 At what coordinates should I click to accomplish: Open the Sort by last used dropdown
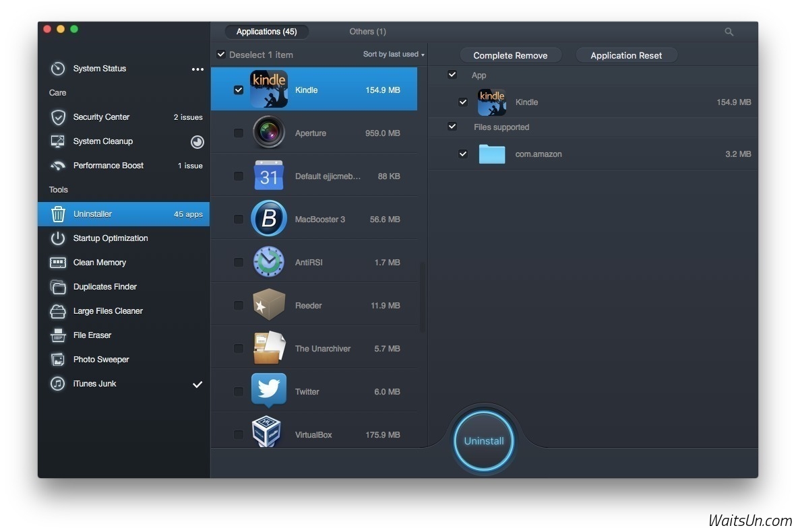(x=394, y=55)
